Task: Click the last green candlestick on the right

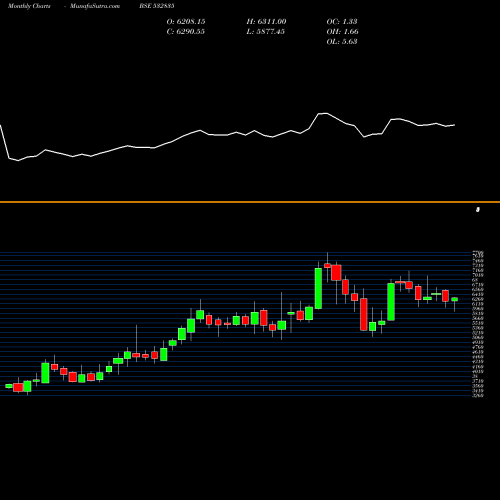Action: tap(455, 299)
